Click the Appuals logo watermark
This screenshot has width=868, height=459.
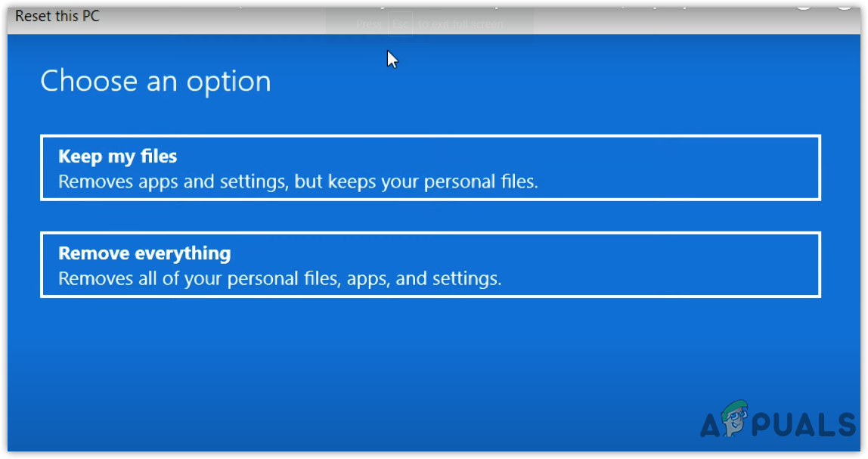(779, 423)
